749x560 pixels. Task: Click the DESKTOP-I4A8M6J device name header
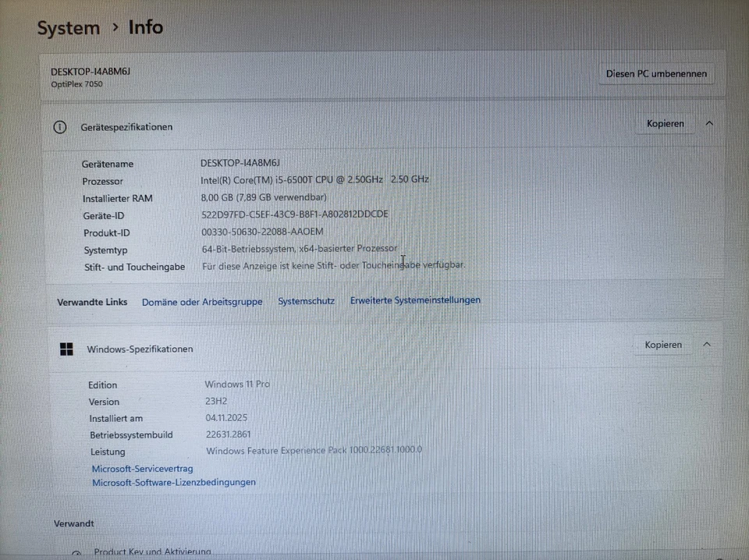(91, 71)
